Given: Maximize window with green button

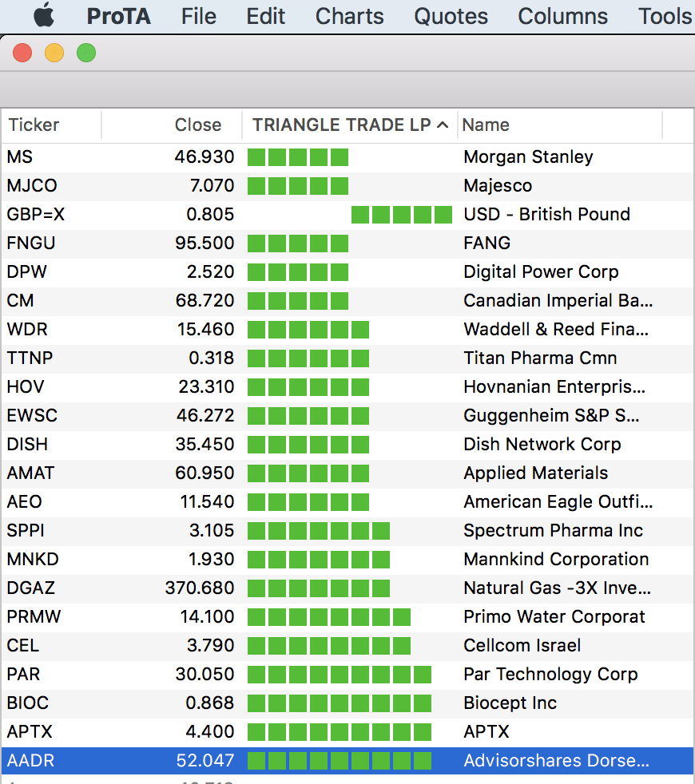Looking at the screenshot, I should 86,53.
